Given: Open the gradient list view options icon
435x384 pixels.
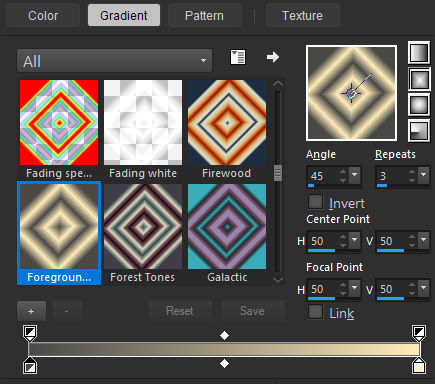Looking at the screenshot, I should (238, 57).
